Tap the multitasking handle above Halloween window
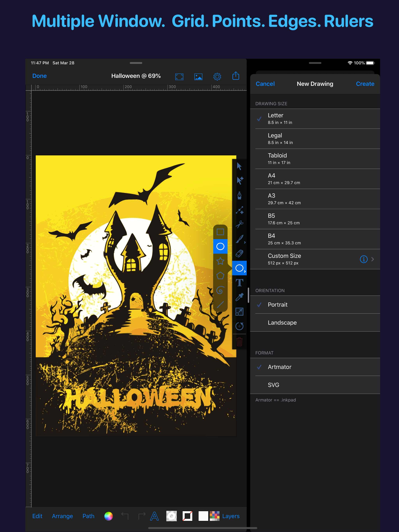 [x=136, y=63]
